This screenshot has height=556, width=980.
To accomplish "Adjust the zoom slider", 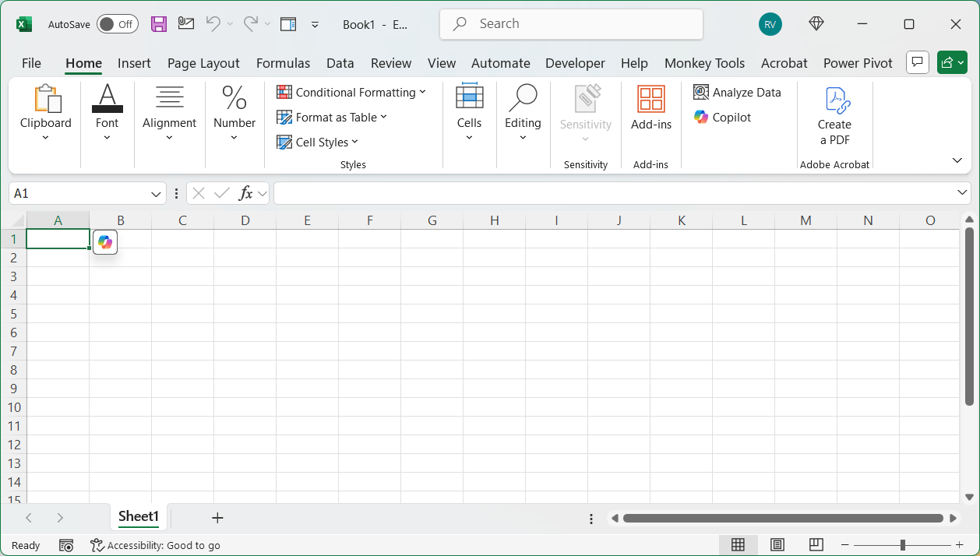I will 901,545.
